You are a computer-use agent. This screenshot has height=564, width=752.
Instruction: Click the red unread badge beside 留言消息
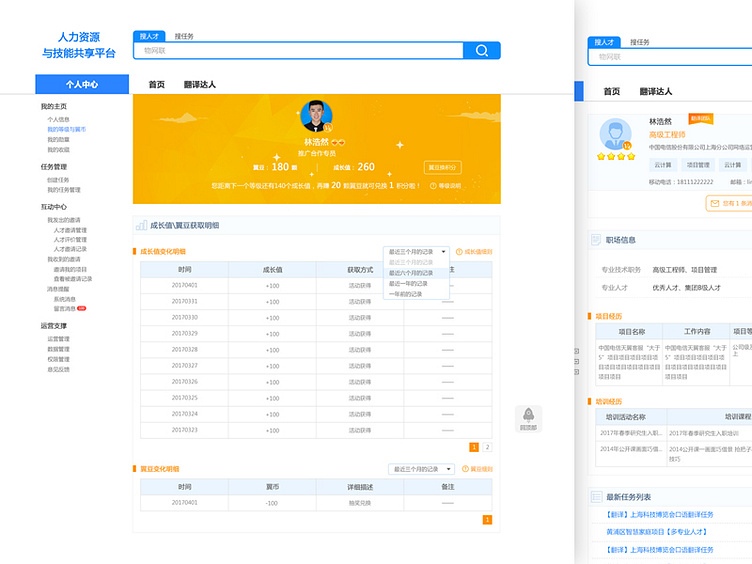pos(82,308)
